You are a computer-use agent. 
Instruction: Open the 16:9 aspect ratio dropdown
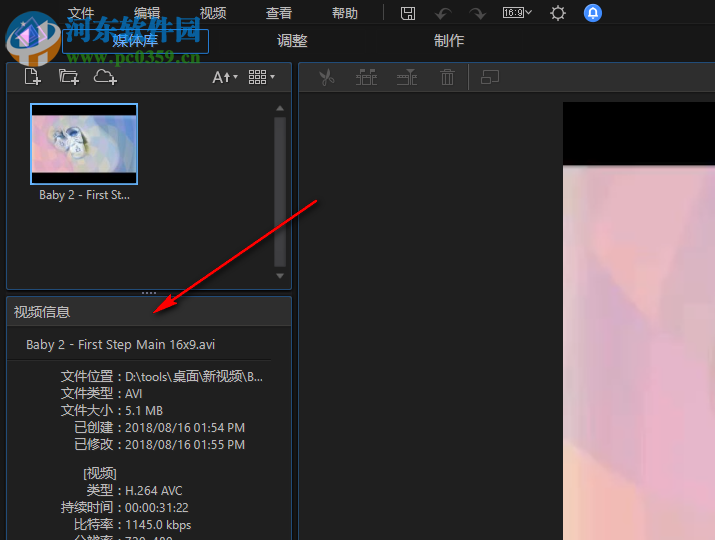point(517,13)
